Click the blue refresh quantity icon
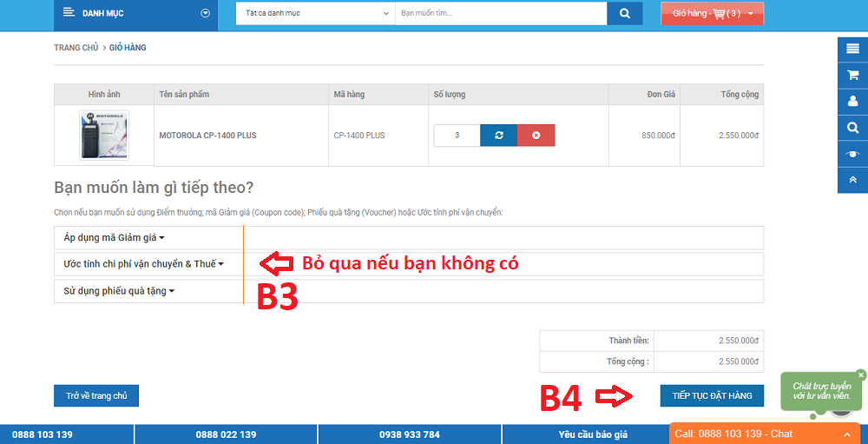 499,136
